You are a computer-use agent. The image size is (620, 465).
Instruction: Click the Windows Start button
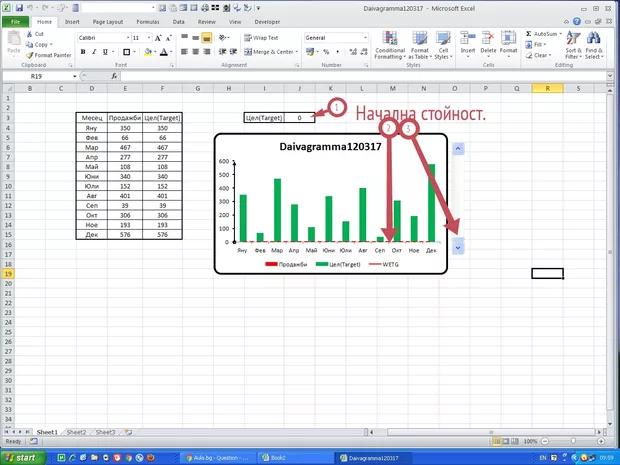tap(23, 456)
